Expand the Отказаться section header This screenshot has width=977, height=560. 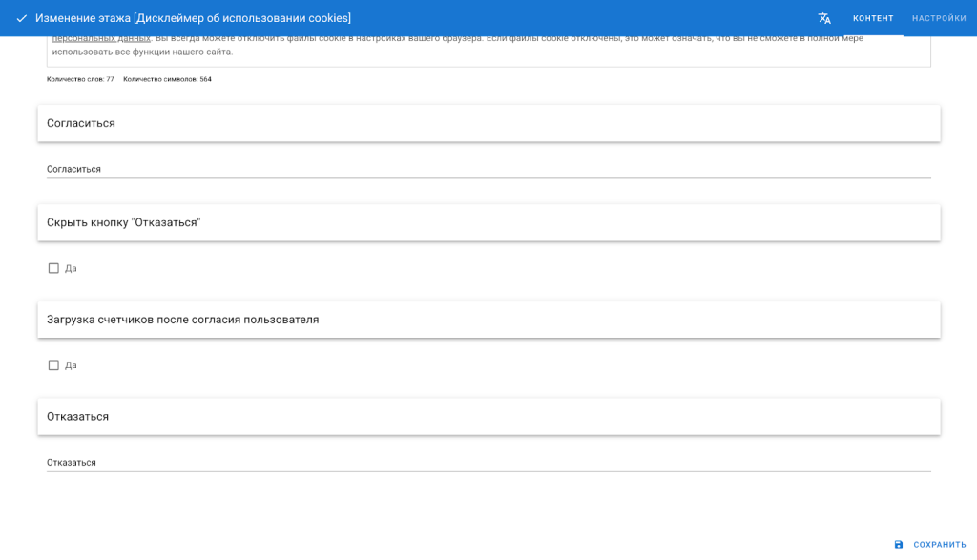pos(488,417)
